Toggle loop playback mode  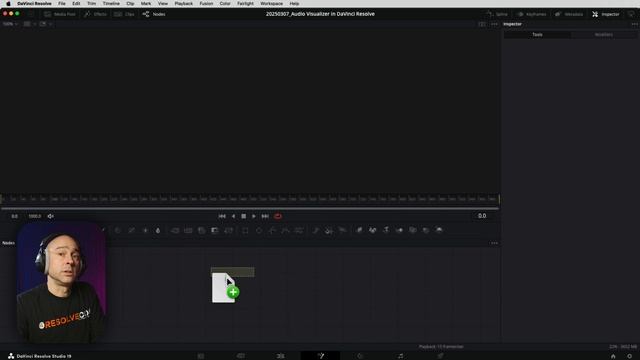(x=278, y=216)
